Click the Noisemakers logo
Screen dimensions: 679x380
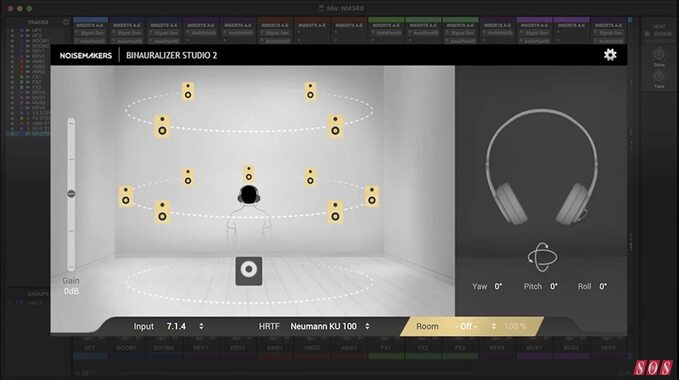(x=86, y=55)
